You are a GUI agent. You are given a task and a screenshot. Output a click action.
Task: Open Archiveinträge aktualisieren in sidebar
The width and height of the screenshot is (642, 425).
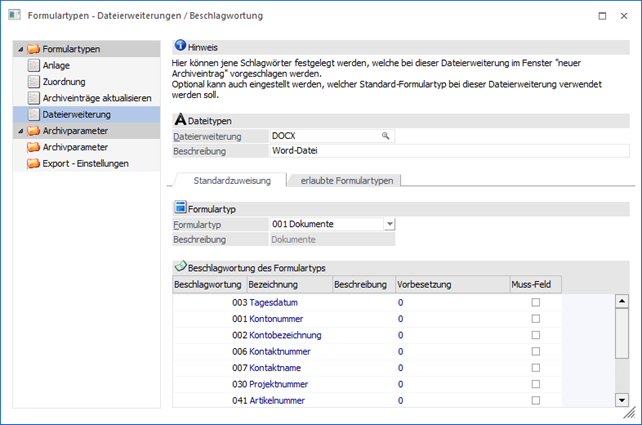(x=97, y=98)
